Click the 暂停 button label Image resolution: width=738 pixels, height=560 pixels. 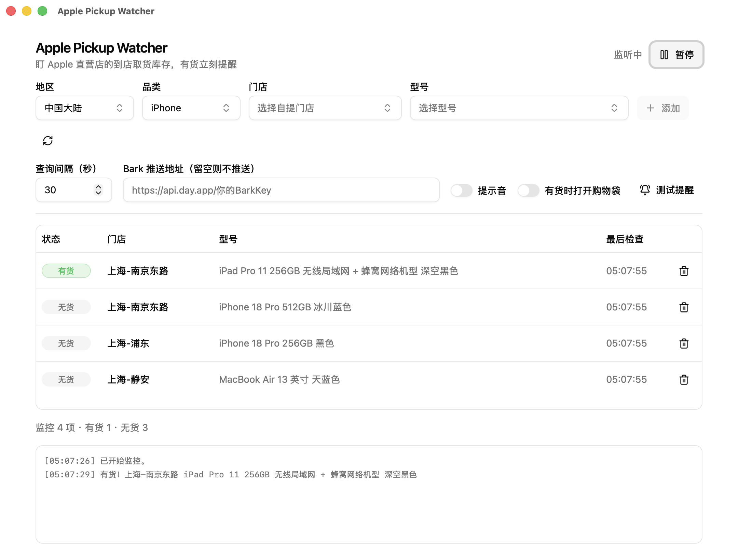tap(684, 55)
